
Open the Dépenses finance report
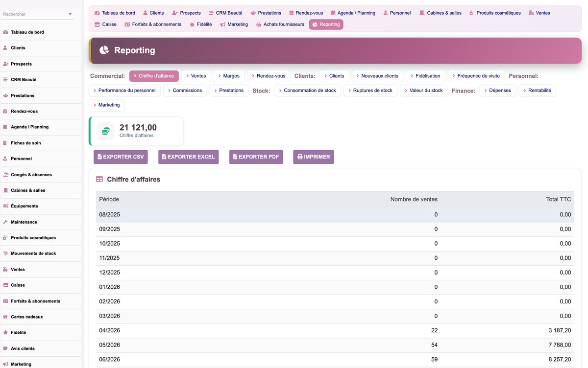[498, 91]
